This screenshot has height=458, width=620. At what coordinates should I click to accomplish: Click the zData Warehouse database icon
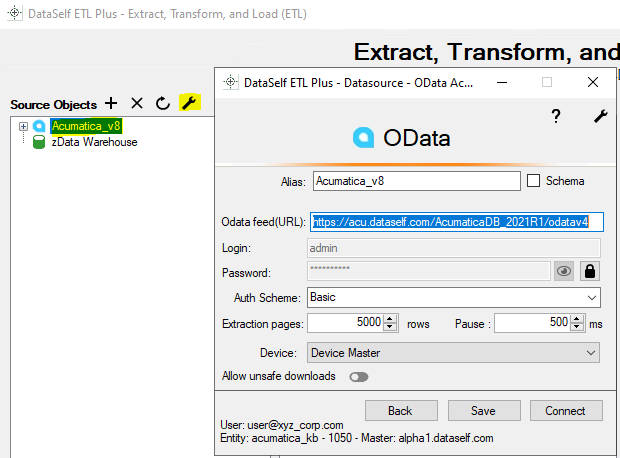[39, 142]
